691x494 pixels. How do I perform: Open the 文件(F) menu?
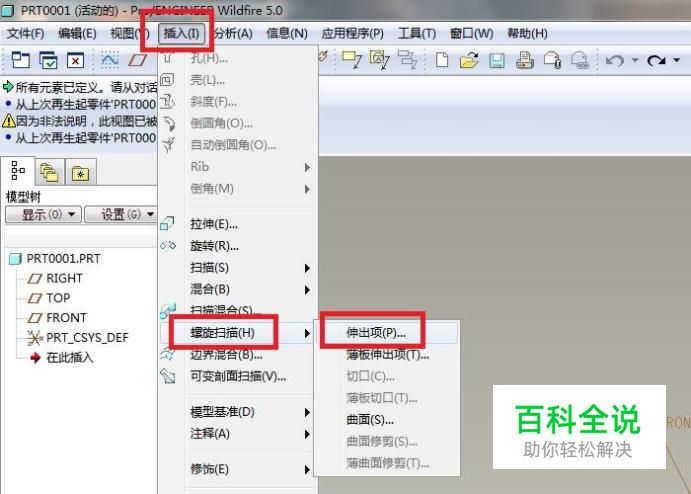pos(26,33)
